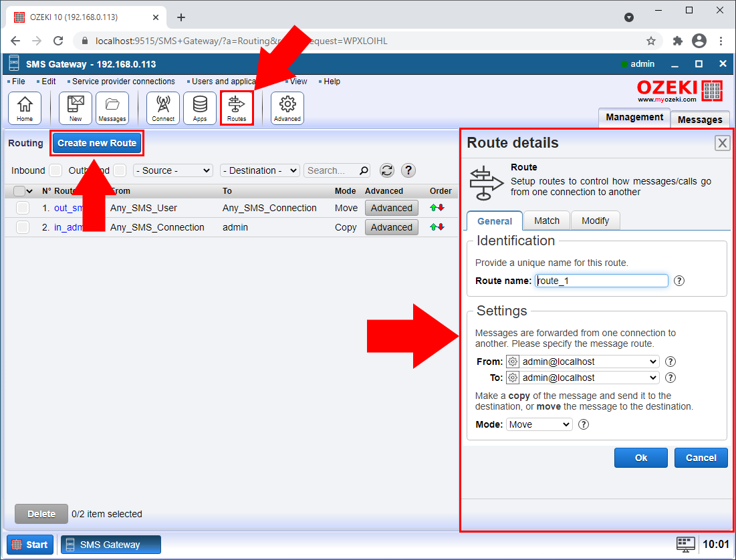Click the New message toolbar icon
Viewport: 736px width, 560px height.
coord(75,108)
